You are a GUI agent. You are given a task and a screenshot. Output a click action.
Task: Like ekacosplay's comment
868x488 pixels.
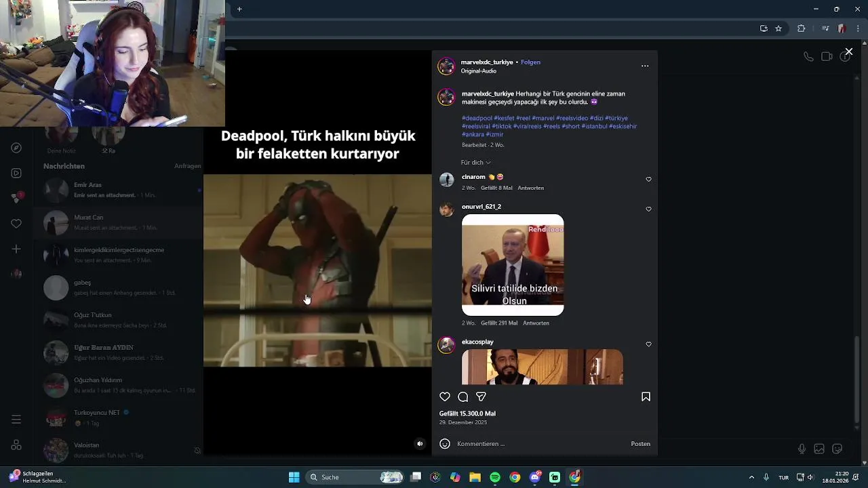(648, 344)
